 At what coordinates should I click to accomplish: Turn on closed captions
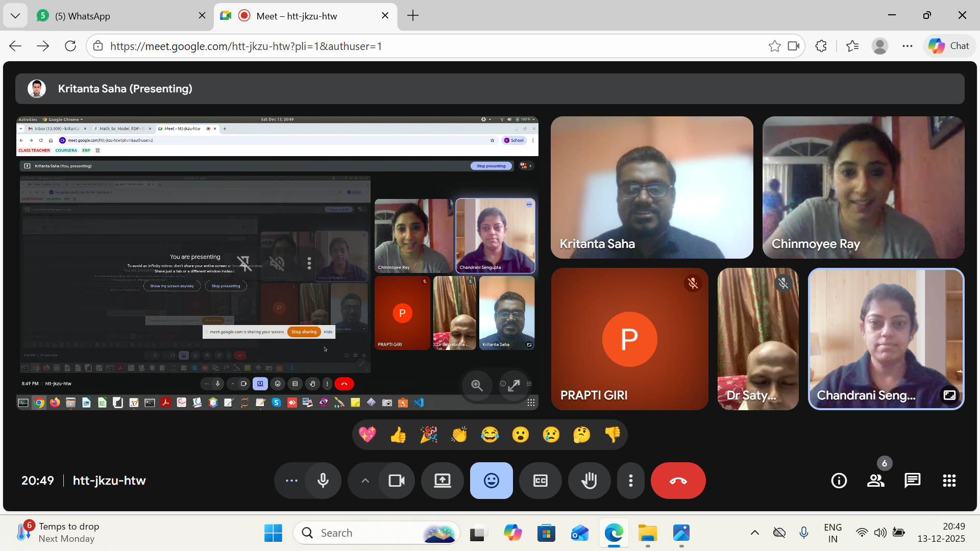540,481
